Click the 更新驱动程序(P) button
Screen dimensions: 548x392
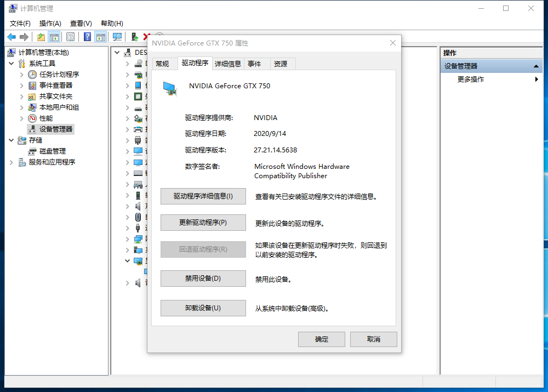click(203, 223)
